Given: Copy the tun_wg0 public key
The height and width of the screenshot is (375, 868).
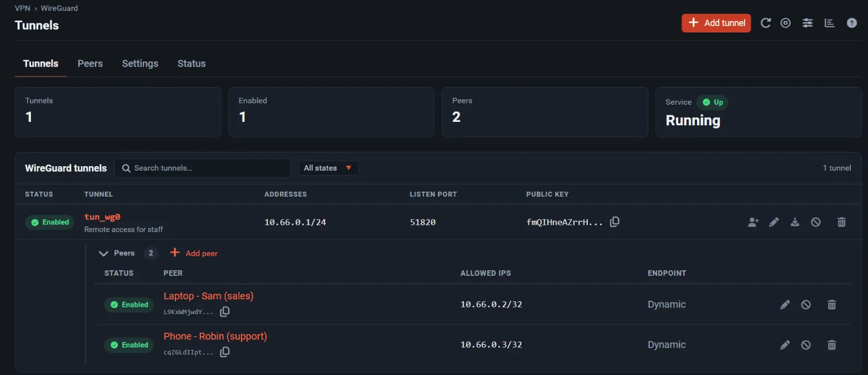Looking at the screenshot, I should [614, 222].
